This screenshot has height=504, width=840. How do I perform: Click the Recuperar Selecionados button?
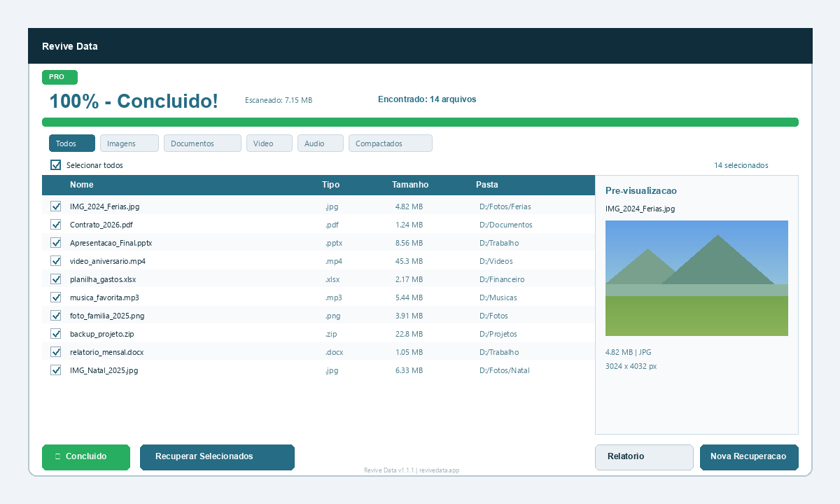[x=217, y=456]
